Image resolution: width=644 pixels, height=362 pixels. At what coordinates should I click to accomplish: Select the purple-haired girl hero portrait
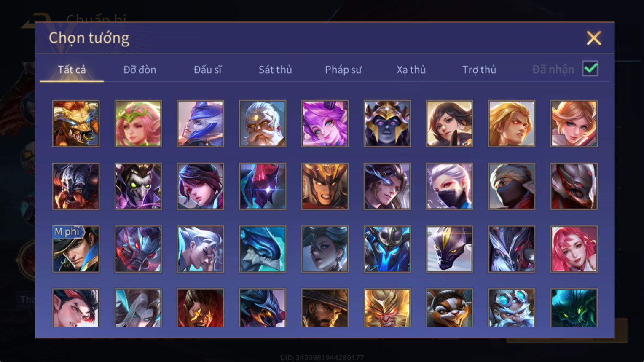[325, 123]
